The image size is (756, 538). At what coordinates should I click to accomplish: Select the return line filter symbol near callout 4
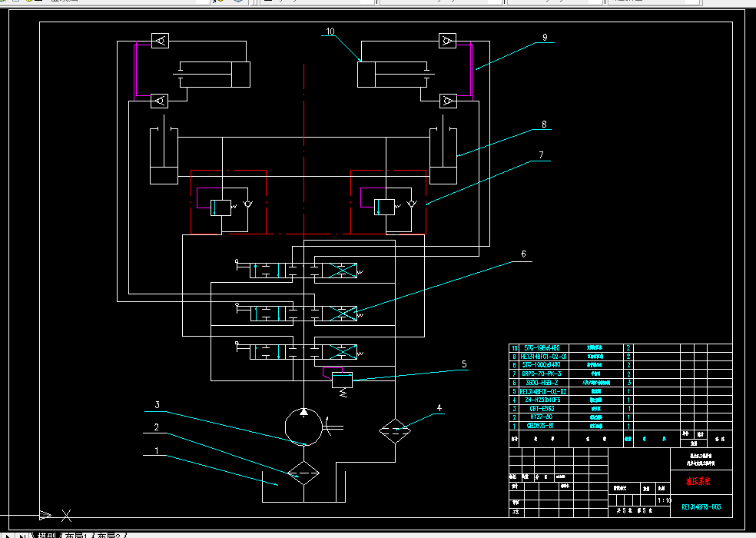pos(395,430)
